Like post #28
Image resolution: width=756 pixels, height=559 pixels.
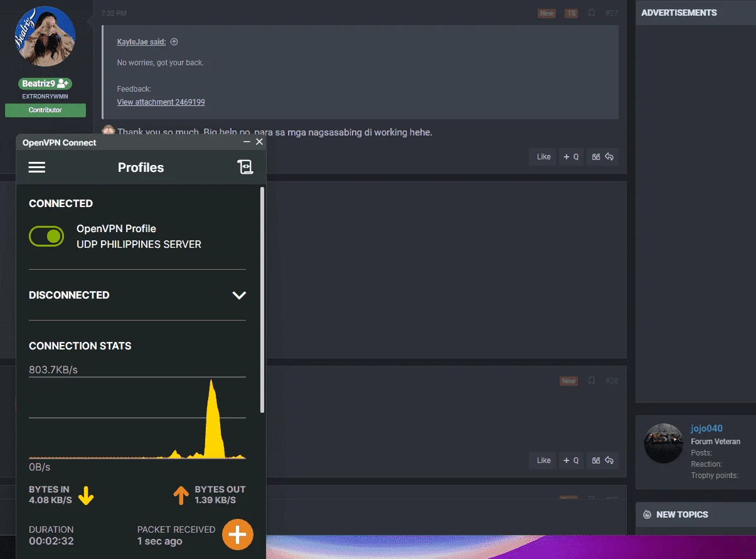click(x=544, y=461)
